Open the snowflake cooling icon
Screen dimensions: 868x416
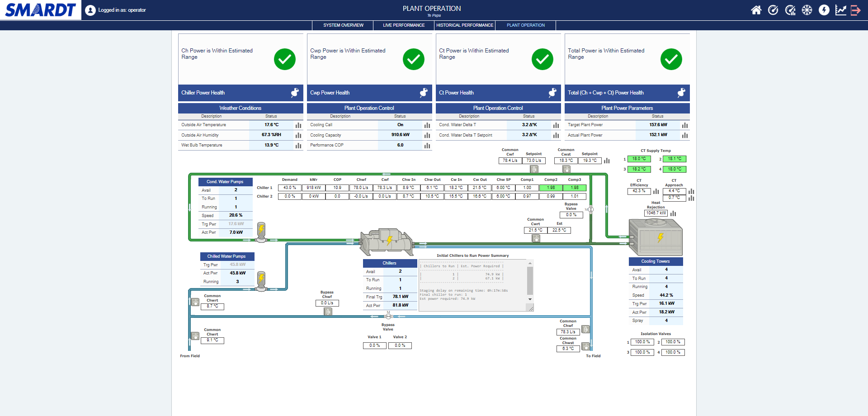807,10
